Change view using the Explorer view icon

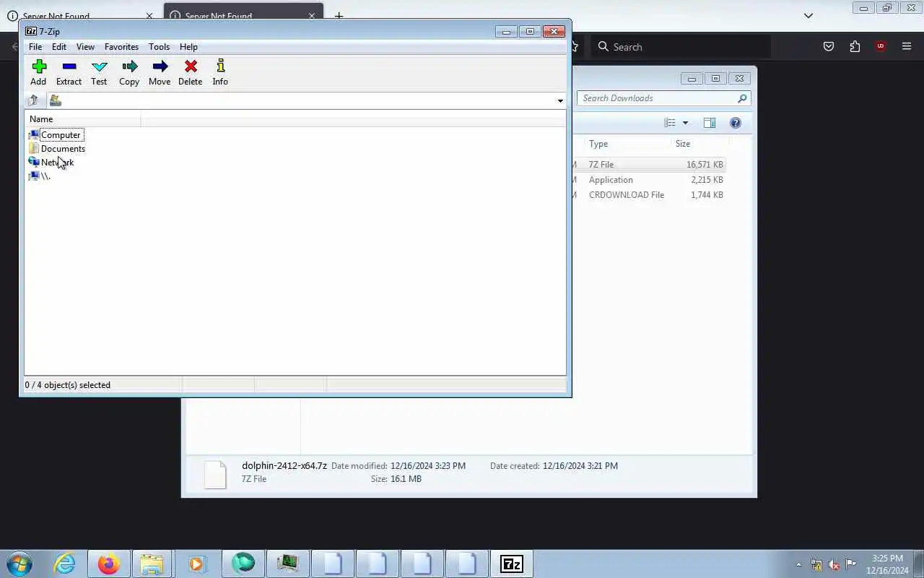pos(670,123)
